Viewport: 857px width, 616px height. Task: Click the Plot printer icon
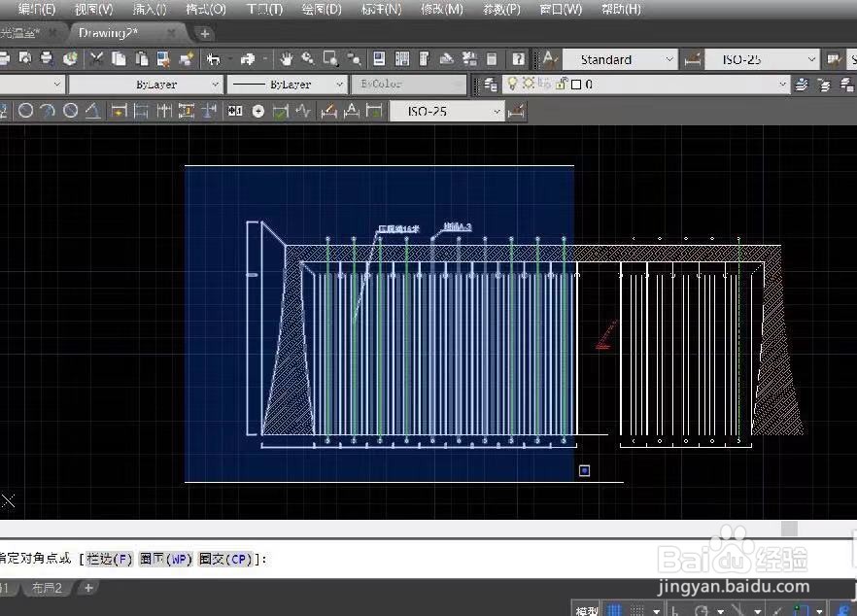point(3,58)
